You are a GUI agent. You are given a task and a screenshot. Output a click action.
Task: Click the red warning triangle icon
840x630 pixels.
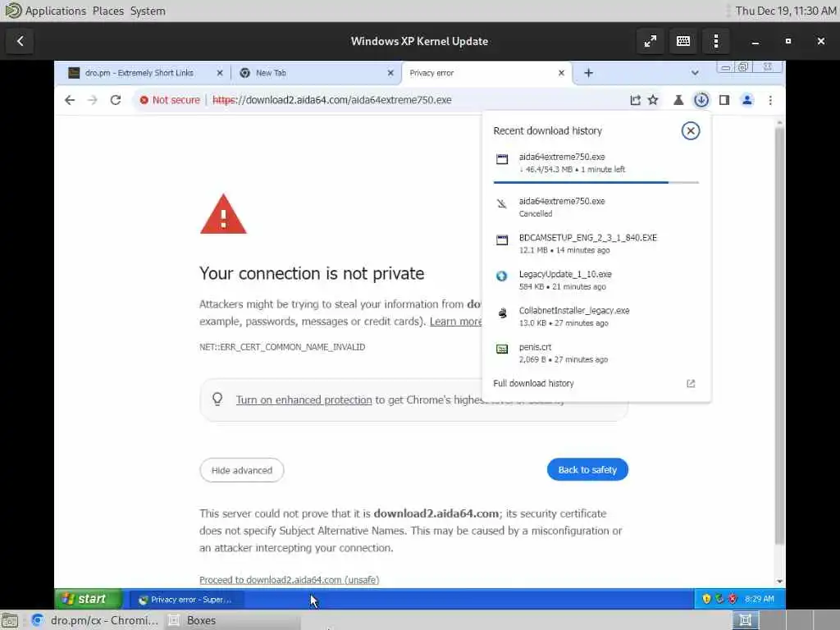(223, 214)
